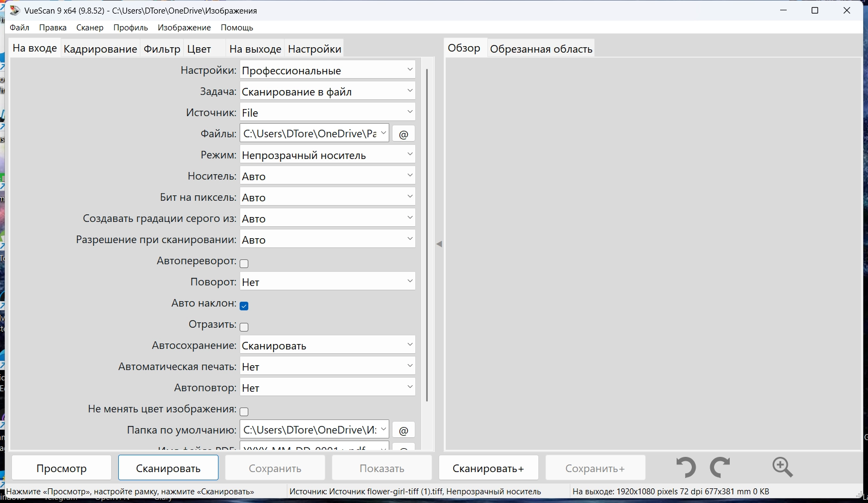Select the На входе tab
The height and width of the screenshot is (503, 868).
pyautogui.click(x=35, y=48)
